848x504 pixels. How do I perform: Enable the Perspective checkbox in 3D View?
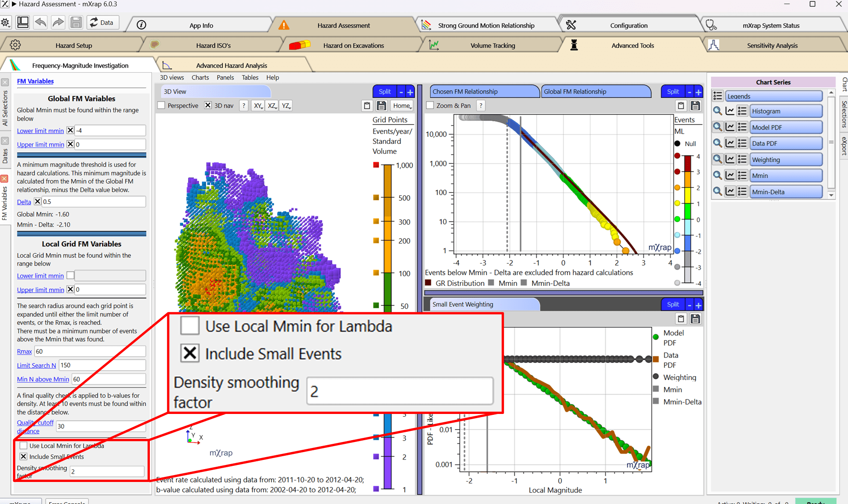(161, 106)
